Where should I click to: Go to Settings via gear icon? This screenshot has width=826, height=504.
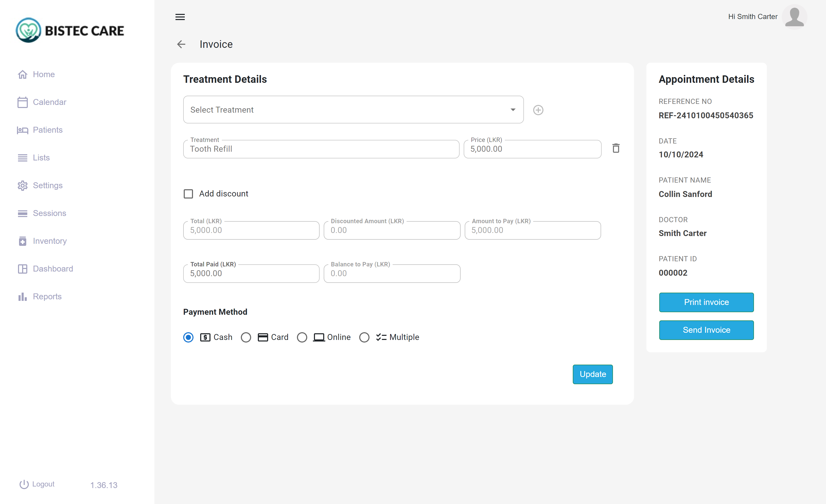click(x=22, y=185)
